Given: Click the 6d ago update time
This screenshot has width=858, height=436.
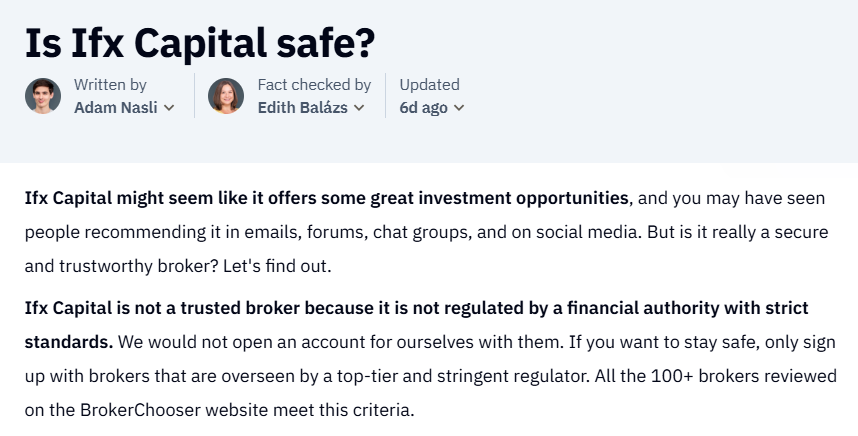Looking at the screenshot, I should (x=423, y=108).
